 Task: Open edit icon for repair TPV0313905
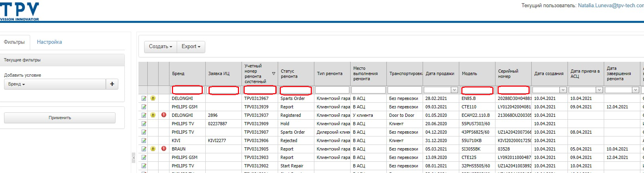[144, 149]
